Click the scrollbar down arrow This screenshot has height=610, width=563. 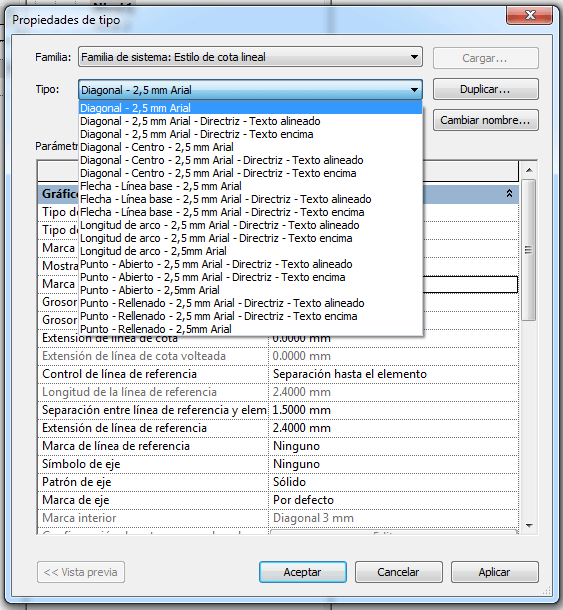click(529, 526)
